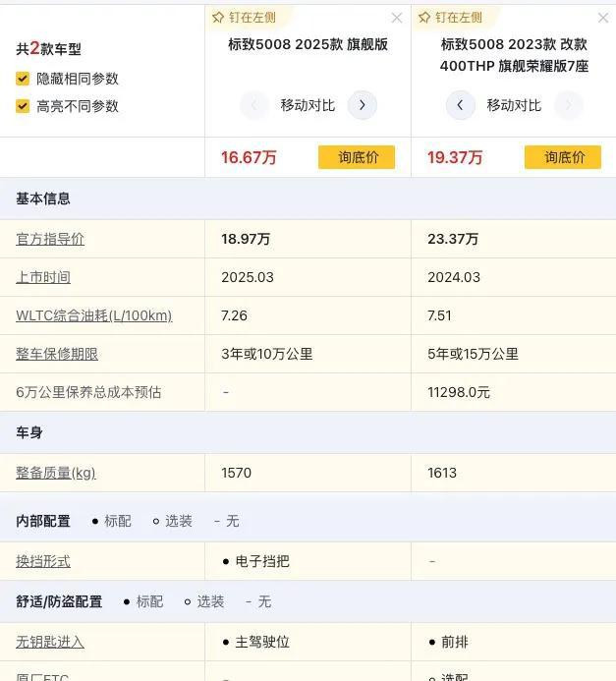The height and width of the screenshot is (681, 616).
Task: Move the 2025款 旗舰版 column left (disabled arrow)
Action: click(254, 105)
